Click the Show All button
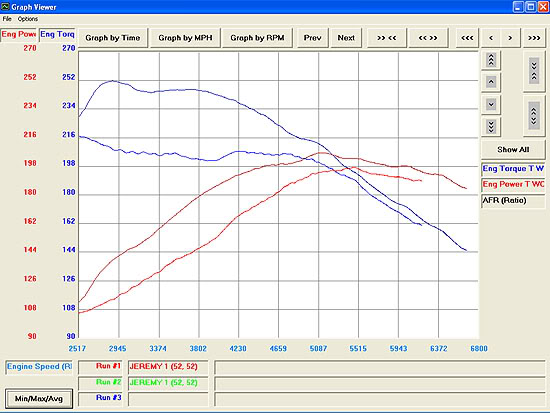550x413 pixels. (x=513, y=149)
